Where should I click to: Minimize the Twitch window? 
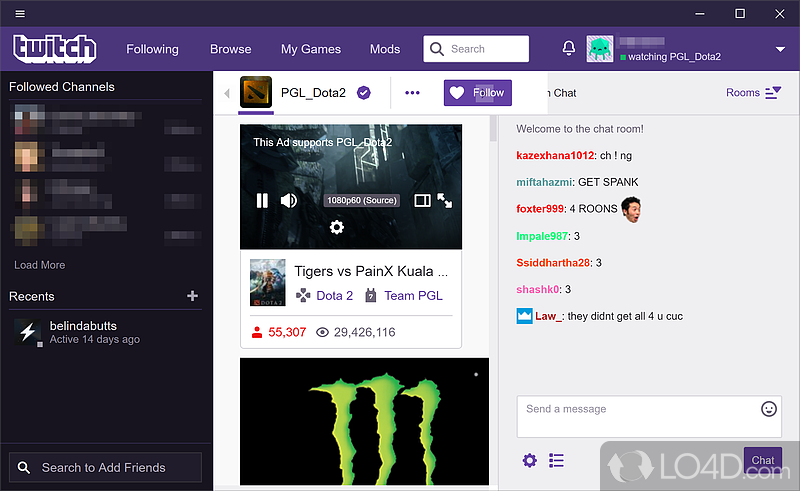point(700,14)
